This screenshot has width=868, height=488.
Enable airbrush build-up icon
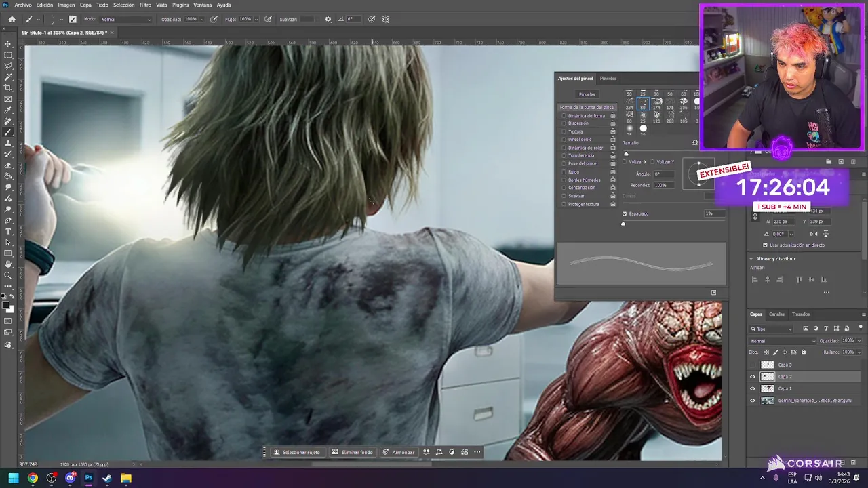click(268, 19)
